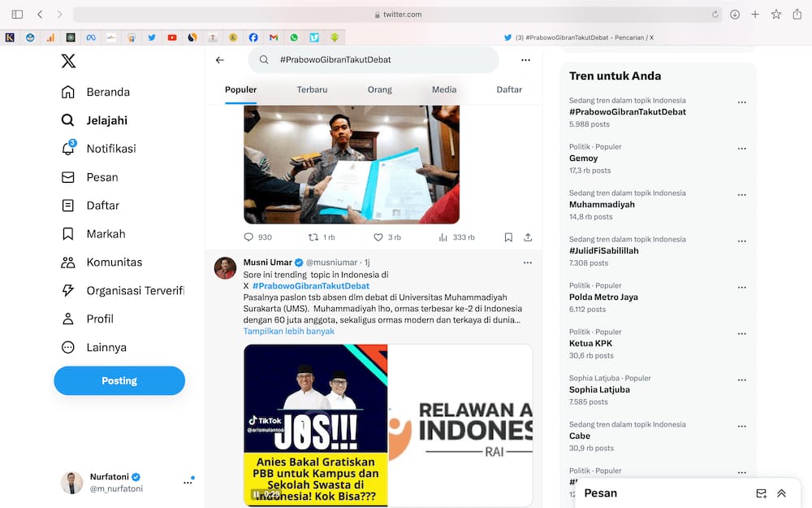Open search options three-dot menu
Screen dimensions: 812x508
tap(525, 60)
